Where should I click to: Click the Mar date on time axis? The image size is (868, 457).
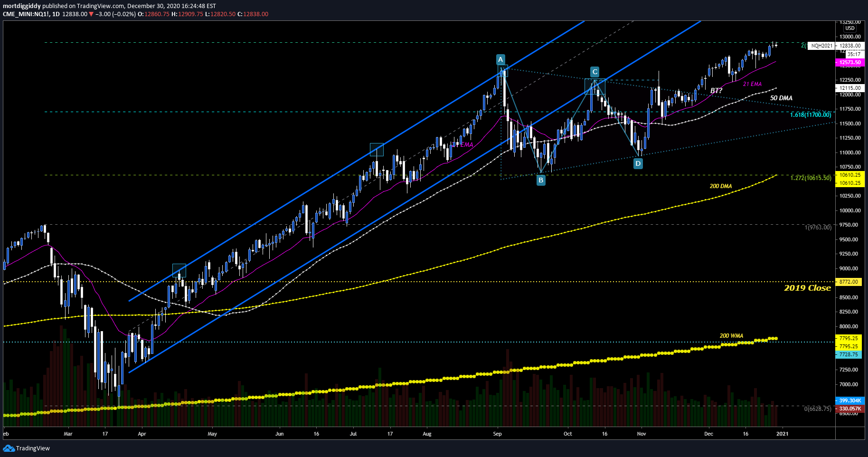coord(68,434)
